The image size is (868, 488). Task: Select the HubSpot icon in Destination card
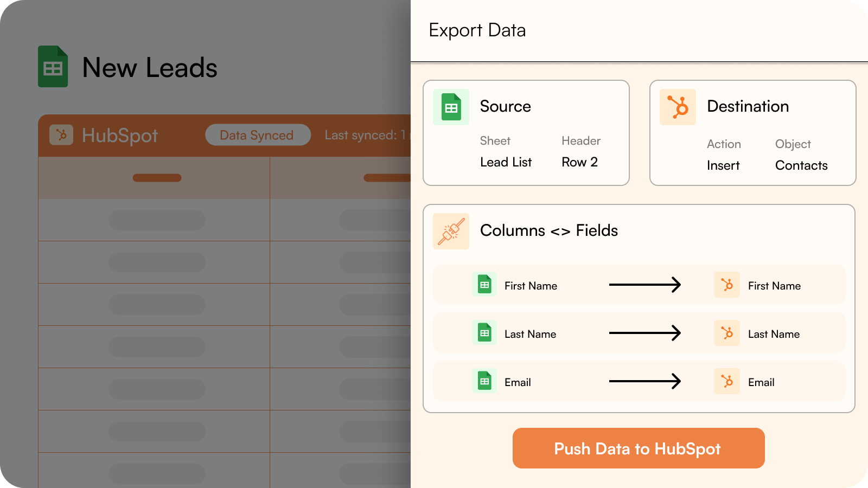678,107
